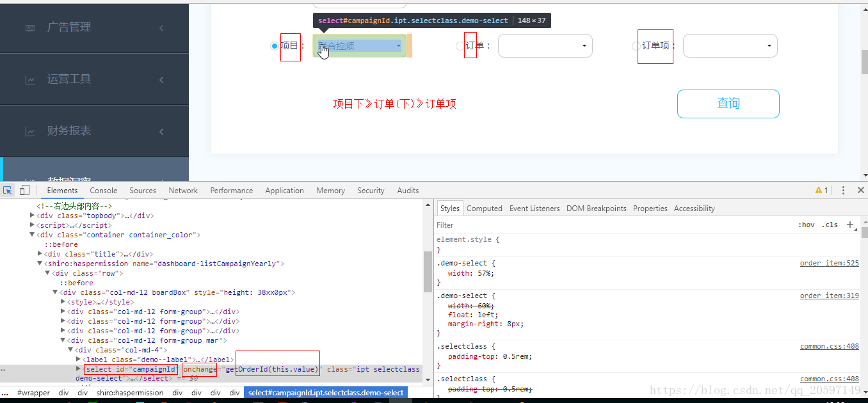868x403 pixels.
Task: Open the 订单 dropdown
Action: pos(545,46)
